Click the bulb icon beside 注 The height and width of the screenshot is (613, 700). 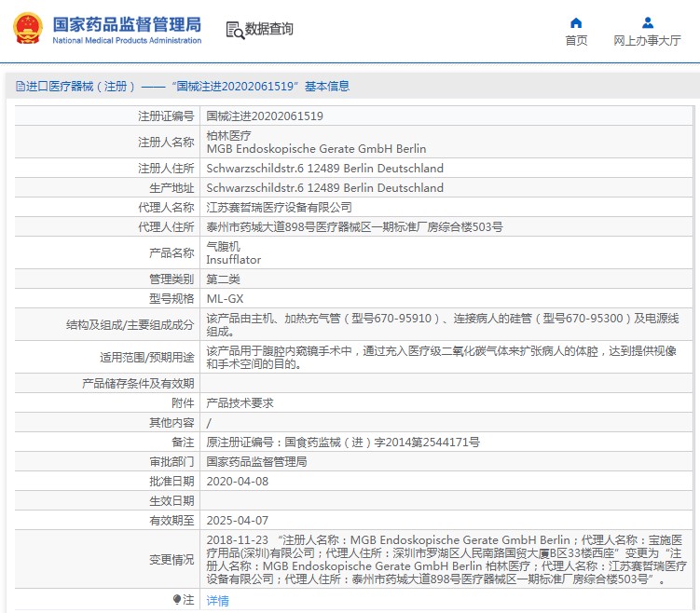pos(177,599)
